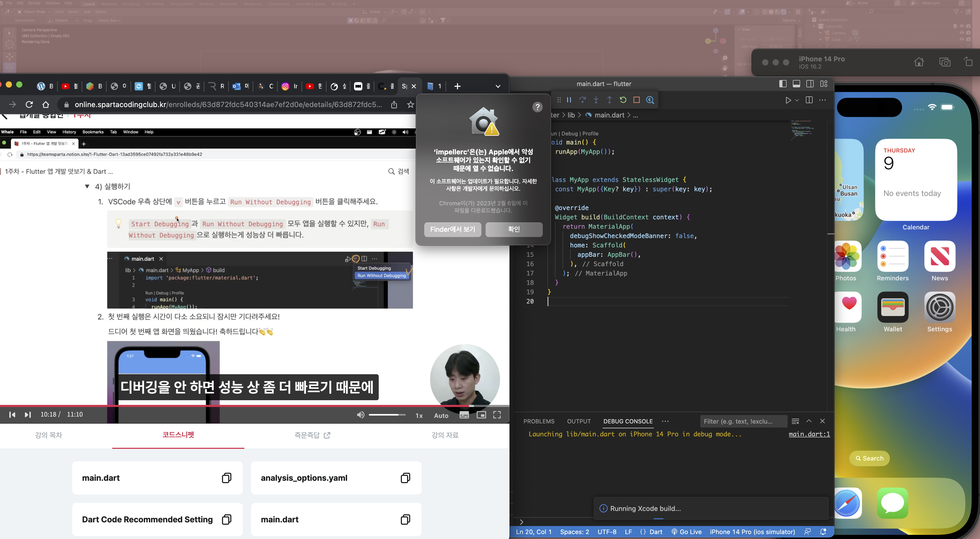Mute the lecture video sound
980x539 pixels.
tap(360, 415)
